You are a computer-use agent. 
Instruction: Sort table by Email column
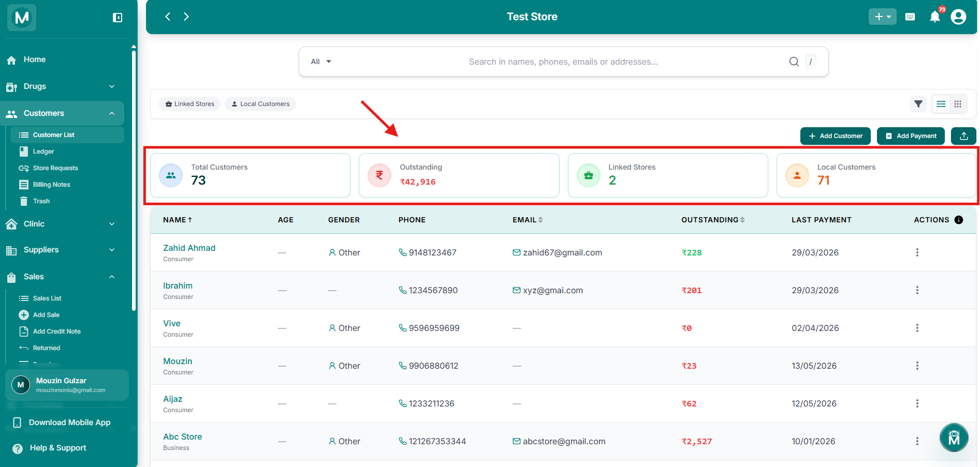click(528, 220)
